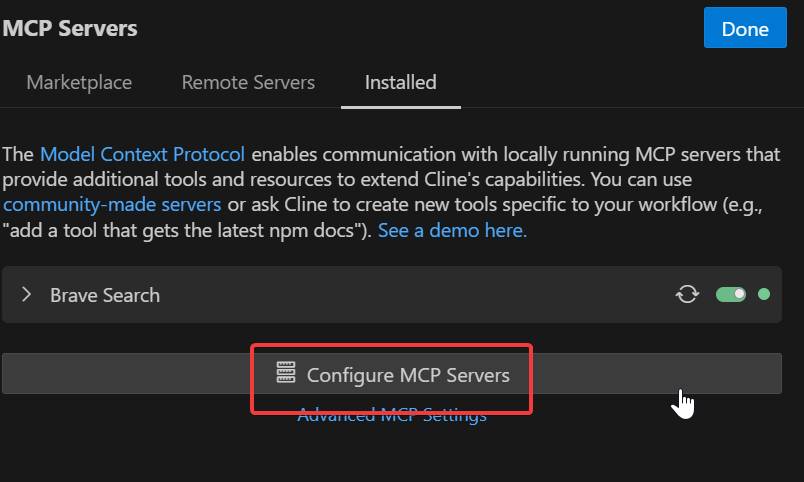Click the Configure MCP Servers button label
This screenshot has width=804, height=482.
click(408, 375)
